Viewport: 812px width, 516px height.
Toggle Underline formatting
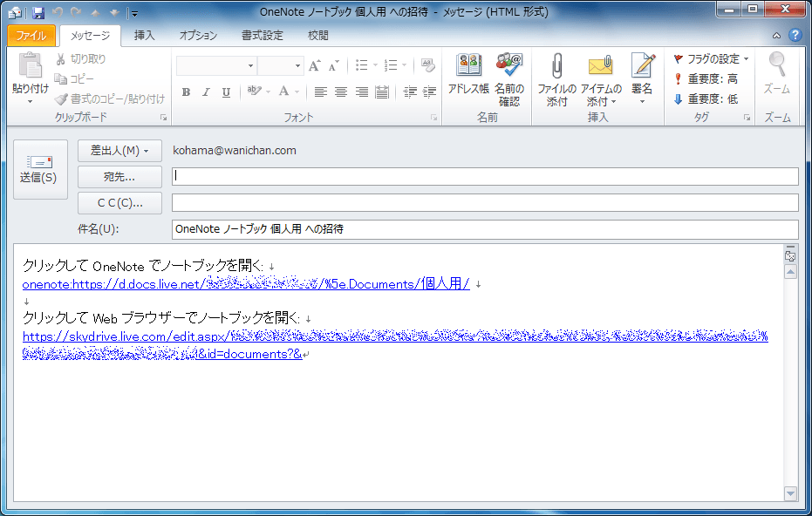point(226,92)
